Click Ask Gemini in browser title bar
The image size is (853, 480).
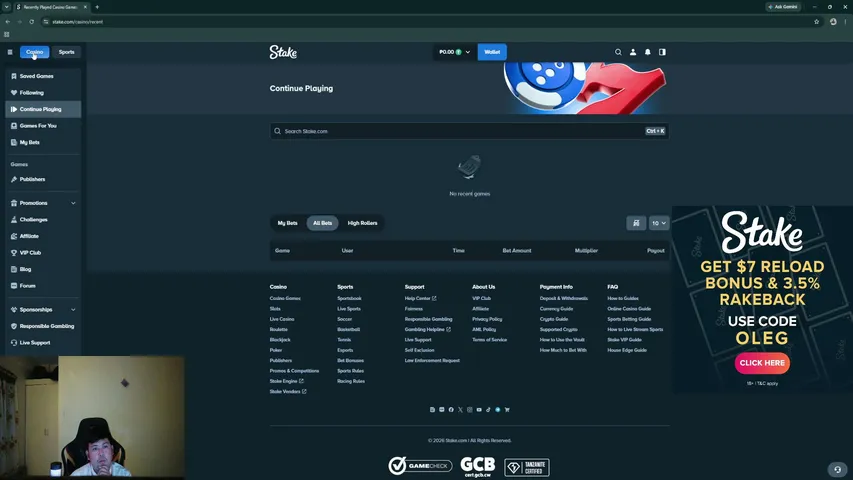pos(783,7)
